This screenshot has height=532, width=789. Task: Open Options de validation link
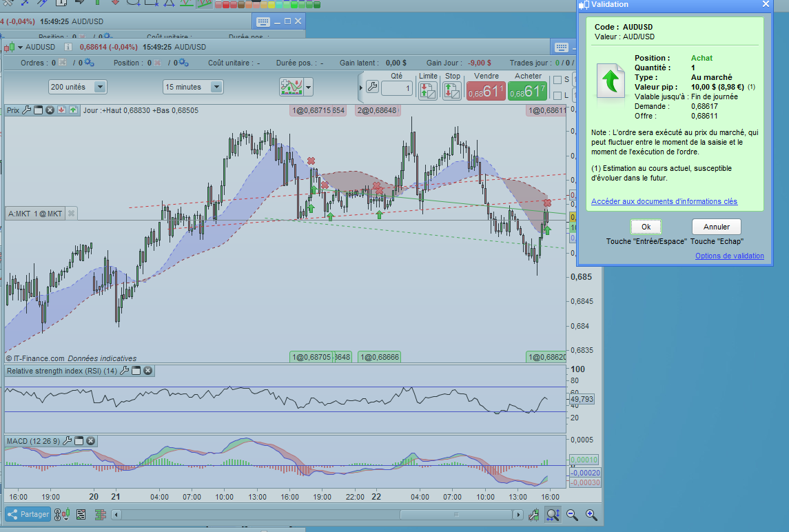tap(729, 256)
